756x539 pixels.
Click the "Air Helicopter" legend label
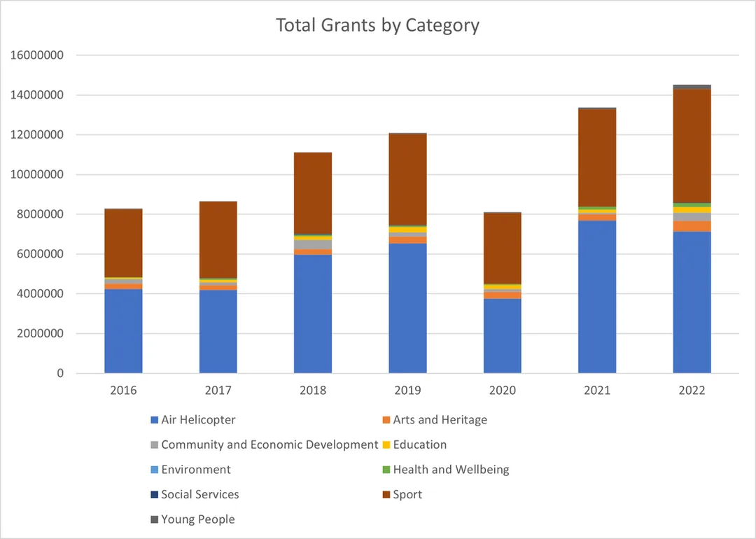point(198,420)
